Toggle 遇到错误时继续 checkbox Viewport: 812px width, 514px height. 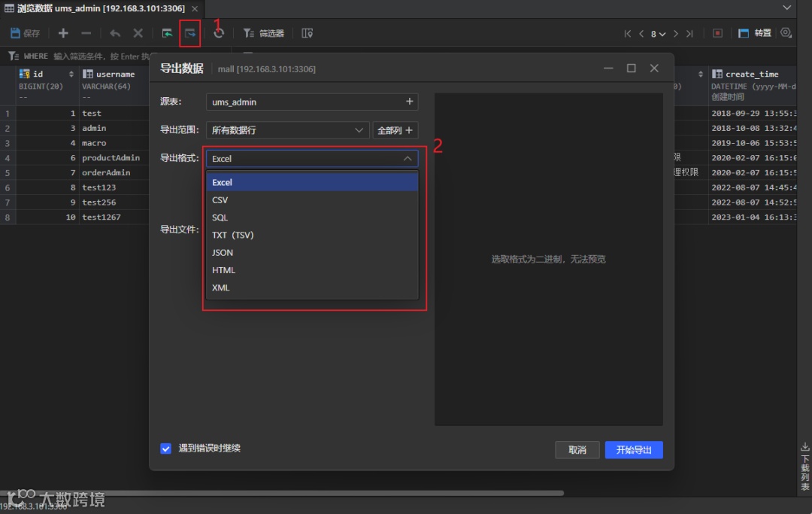pyautogui.click(x=165, y=449)
